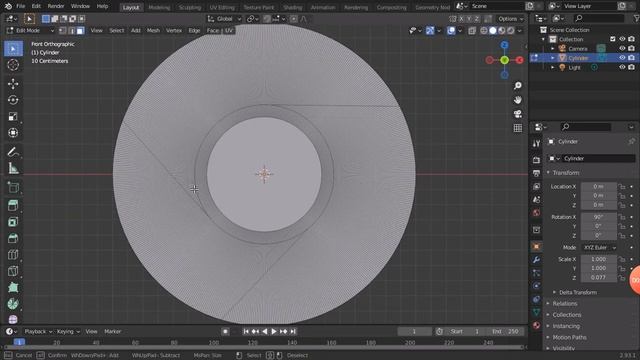The height and width of the screenshot is (360, 640).
Task: Select the Loop Cut tool
Action: click(13, 254)
